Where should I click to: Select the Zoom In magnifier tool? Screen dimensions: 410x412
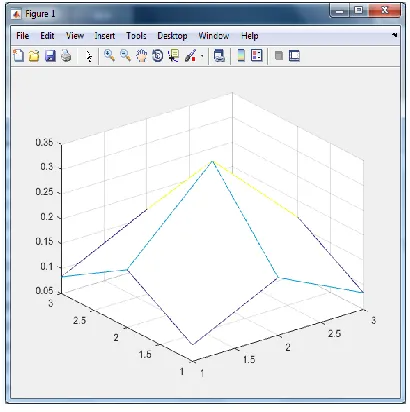(109, 55)
